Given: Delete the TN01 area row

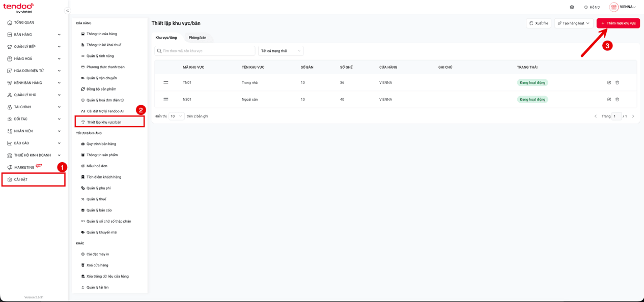Looking at the screenshot, I should (x=617, y=82).
